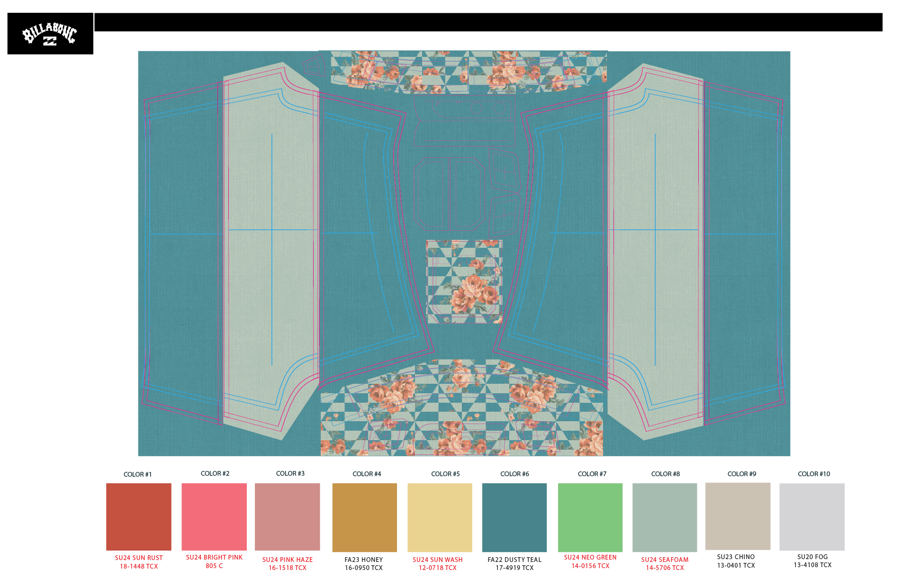Select the SU24 Sun Rust color swatch
The image size is (920, 588).
tap(139, 517)
